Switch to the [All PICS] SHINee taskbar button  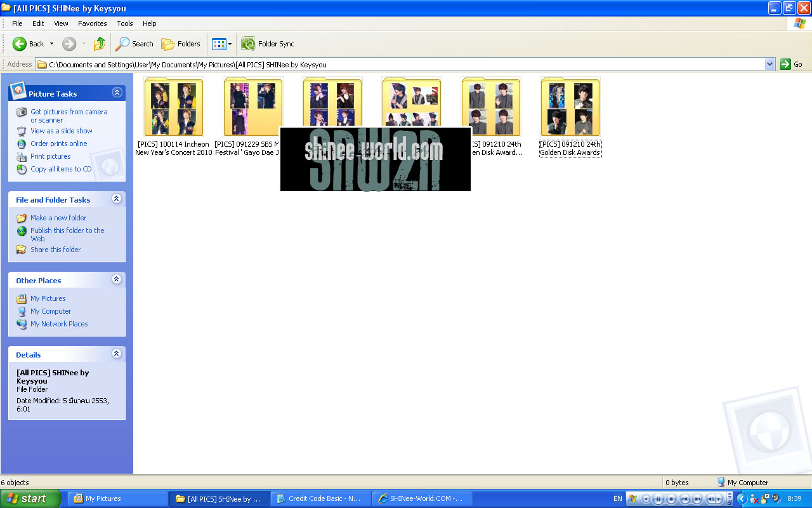(219, 498)
